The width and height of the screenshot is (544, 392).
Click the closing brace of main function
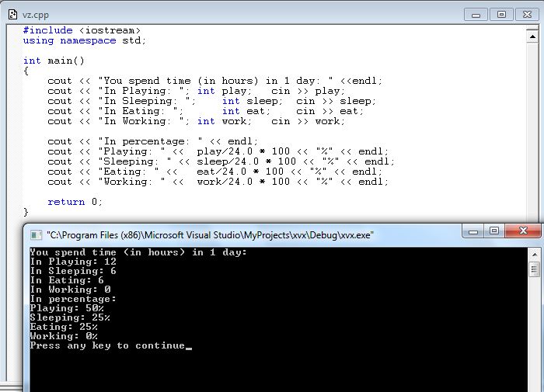coord(26,212)
